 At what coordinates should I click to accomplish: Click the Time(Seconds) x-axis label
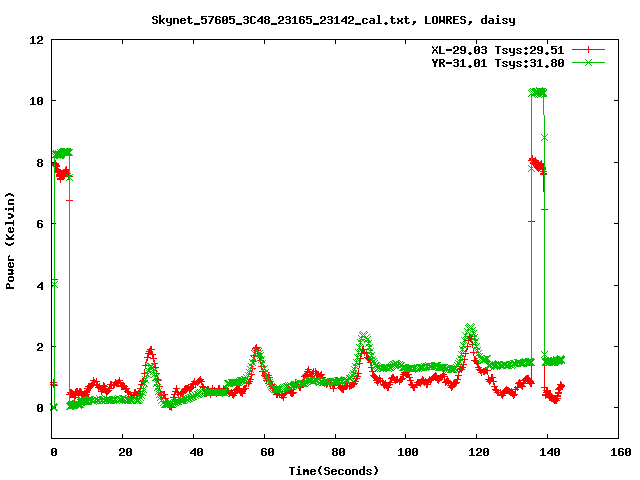click(x=333, y=471)
